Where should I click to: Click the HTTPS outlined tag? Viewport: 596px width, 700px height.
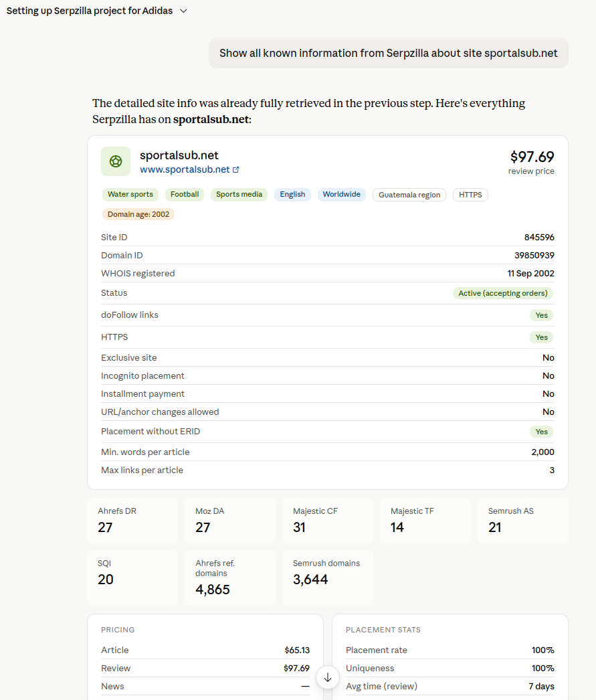[471, 195]
